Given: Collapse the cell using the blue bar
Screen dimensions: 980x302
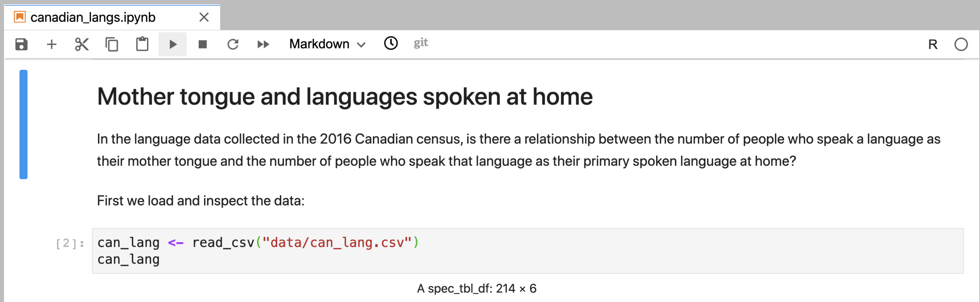Looking at the screenshot, I should 23,124.
